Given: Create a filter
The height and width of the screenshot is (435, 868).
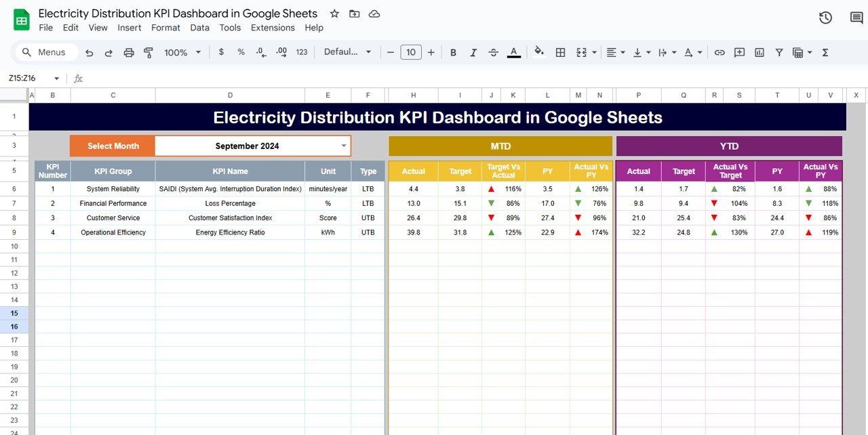Looking at the screenshot, I should click(778, 52).
